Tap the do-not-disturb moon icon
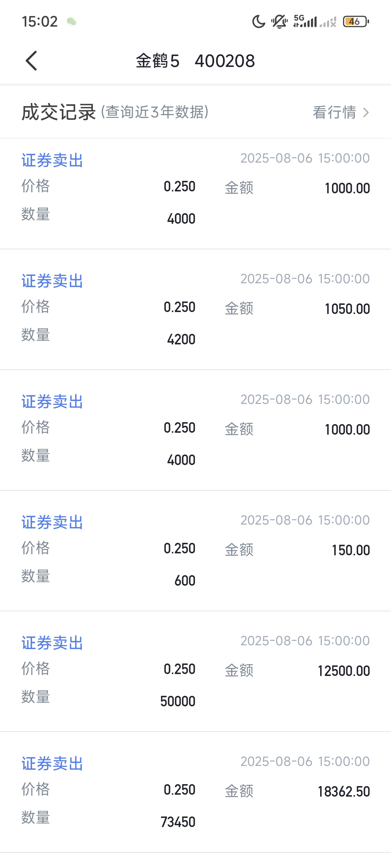 tap(258, 21)
